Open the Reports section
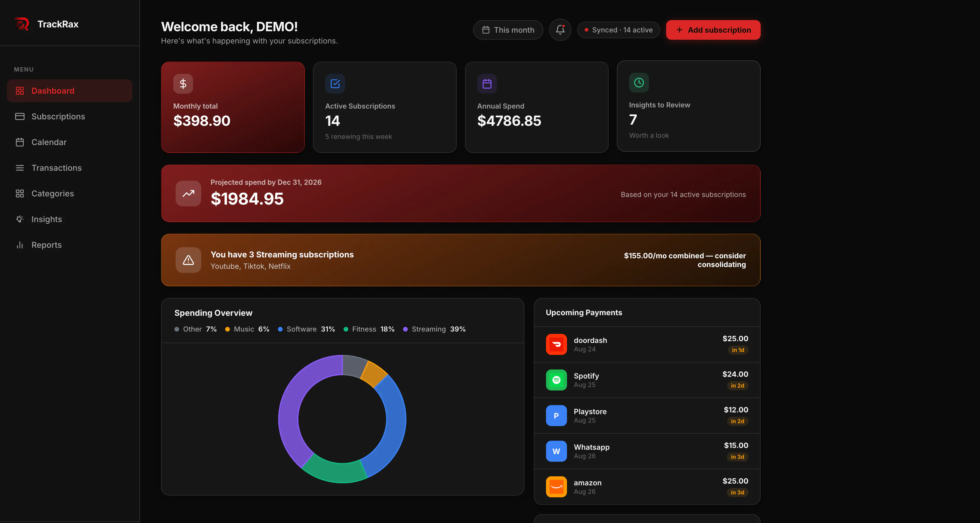This screenshot has height=523, width=980. (70, 245)
